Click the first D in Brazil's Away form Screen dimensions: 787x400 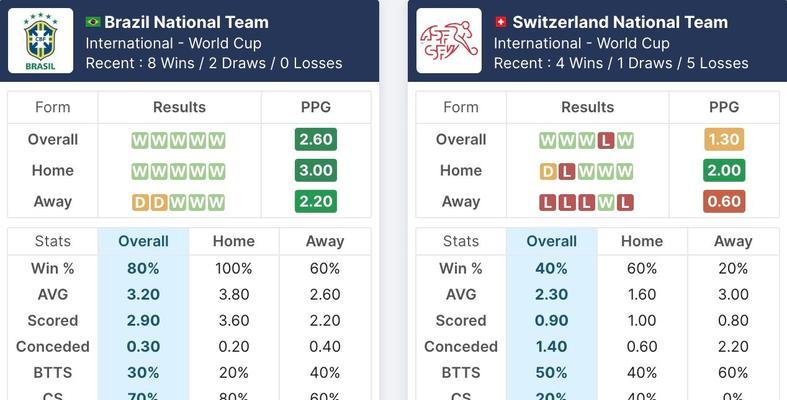pyautogui.click(x=141, y=202)
